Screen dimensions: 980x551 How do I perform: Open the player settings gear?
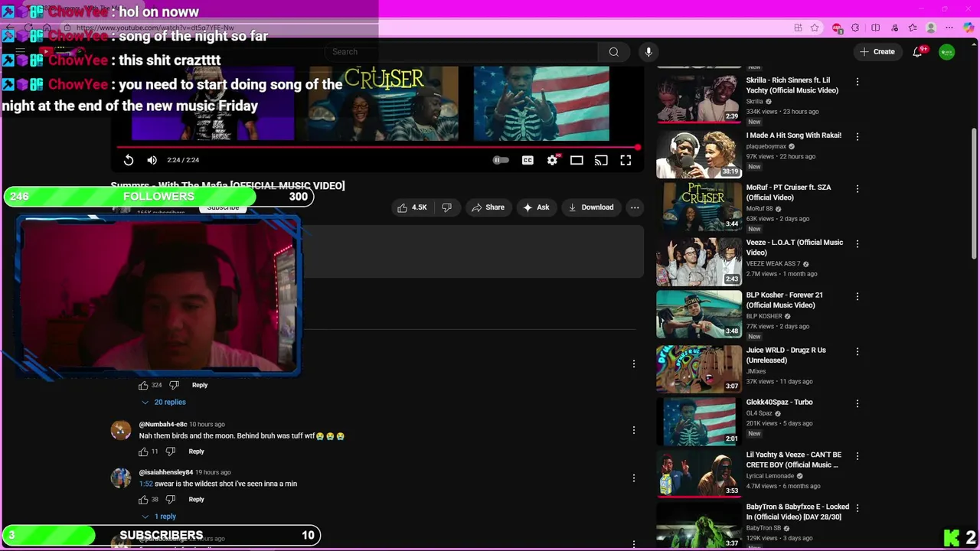(552, 160)
